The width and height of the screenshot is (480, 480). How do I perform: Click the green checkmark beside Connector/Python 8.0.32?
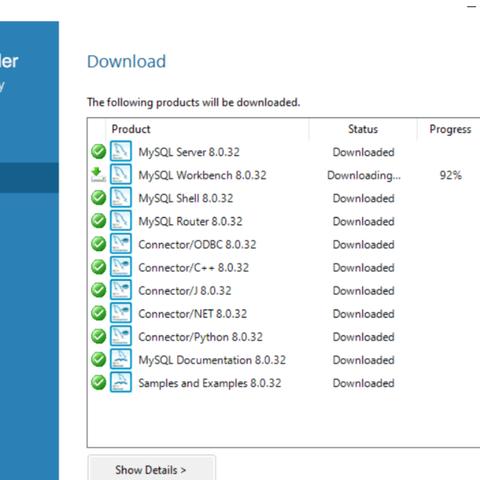click(x=99, y=336)
